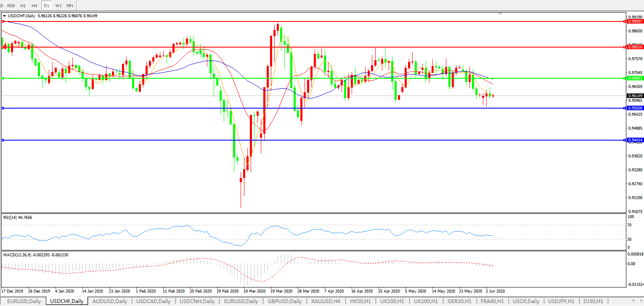
Task: Select the H1 timeframe button
Action: (x=23, y=5)
